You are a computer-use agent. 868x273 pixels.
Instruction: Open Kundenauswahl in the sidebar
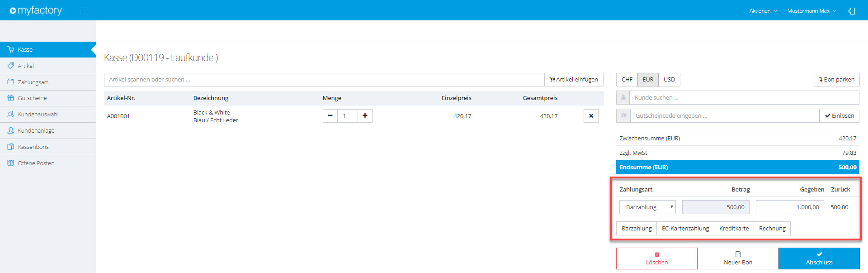pos(48,114)
